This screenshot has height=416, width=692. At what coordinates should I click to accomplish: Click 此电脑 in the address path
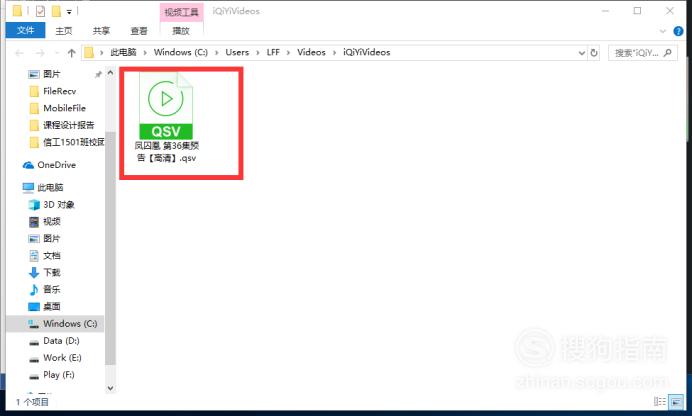click(123, 52)
